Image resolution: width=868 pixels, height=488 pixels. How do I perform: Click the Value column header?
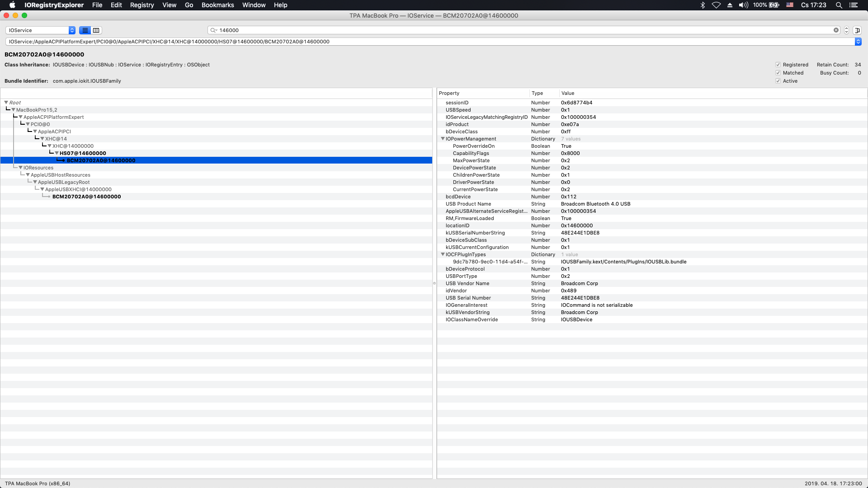(x=568, y=93)
